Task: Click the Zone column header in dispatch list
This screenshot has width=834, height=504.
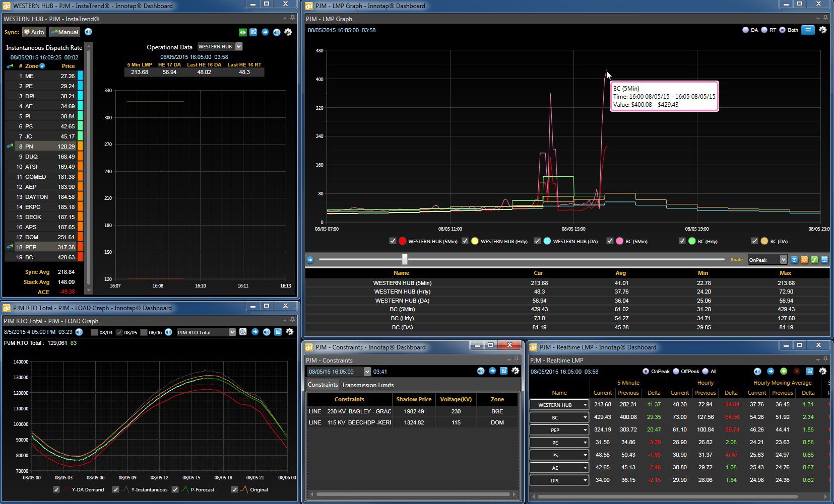Action: [32, 66]
